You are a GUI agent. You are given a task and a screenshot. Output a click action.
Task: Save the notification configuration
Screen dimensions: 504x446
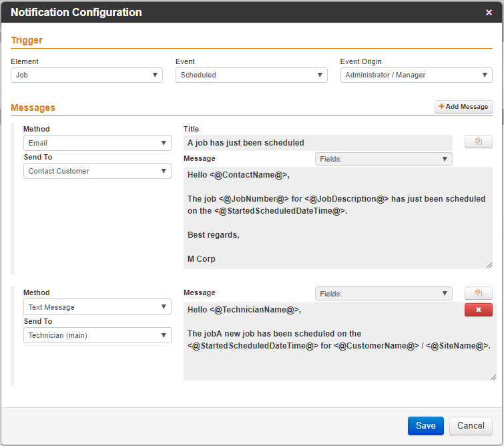point(426,426)
